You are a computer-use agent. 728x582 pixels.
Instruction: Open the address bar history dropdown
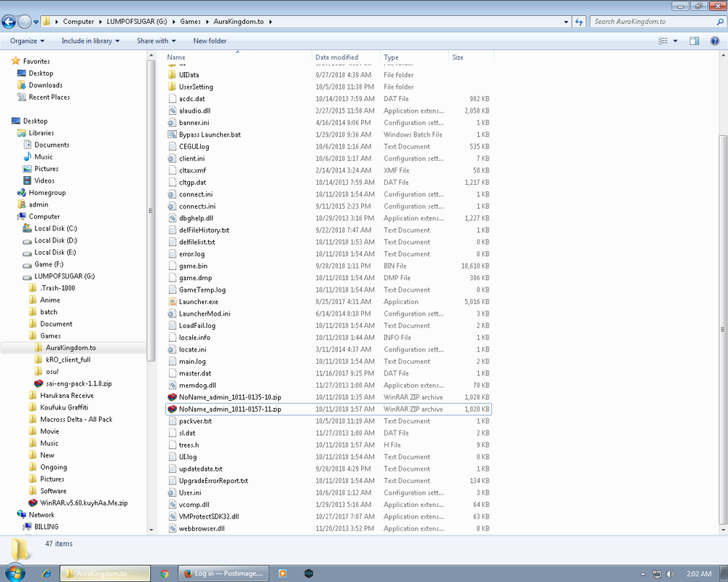(x=566, y=21)
